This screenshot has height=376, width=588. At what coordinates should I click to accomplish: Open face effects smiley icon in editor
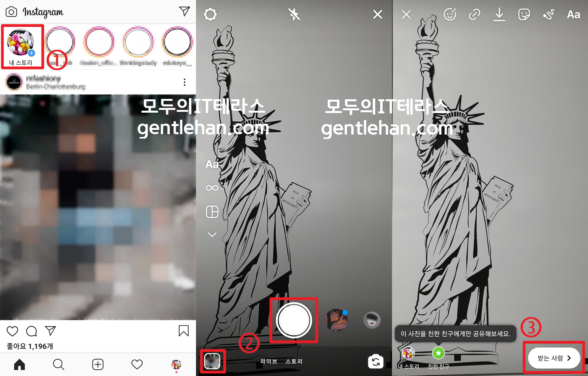pyautogui.click(x=450, y=15)
